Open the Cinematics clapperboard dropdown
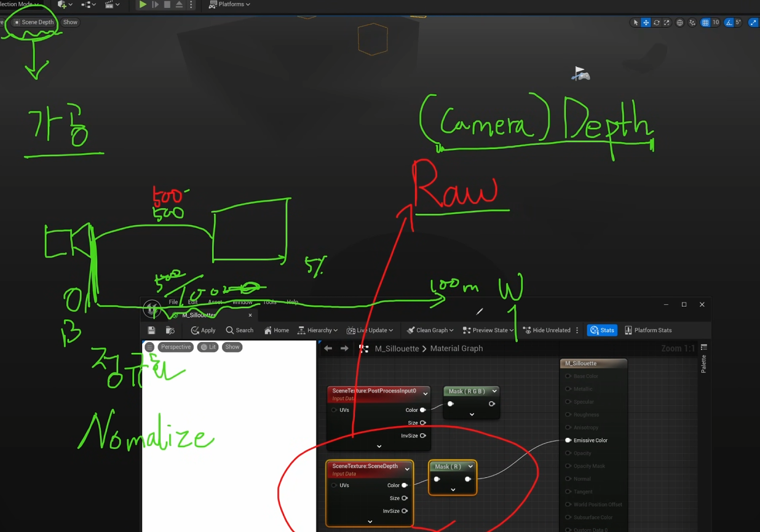The height and width of the screenshot is (532, 760). tap(112, 4)
